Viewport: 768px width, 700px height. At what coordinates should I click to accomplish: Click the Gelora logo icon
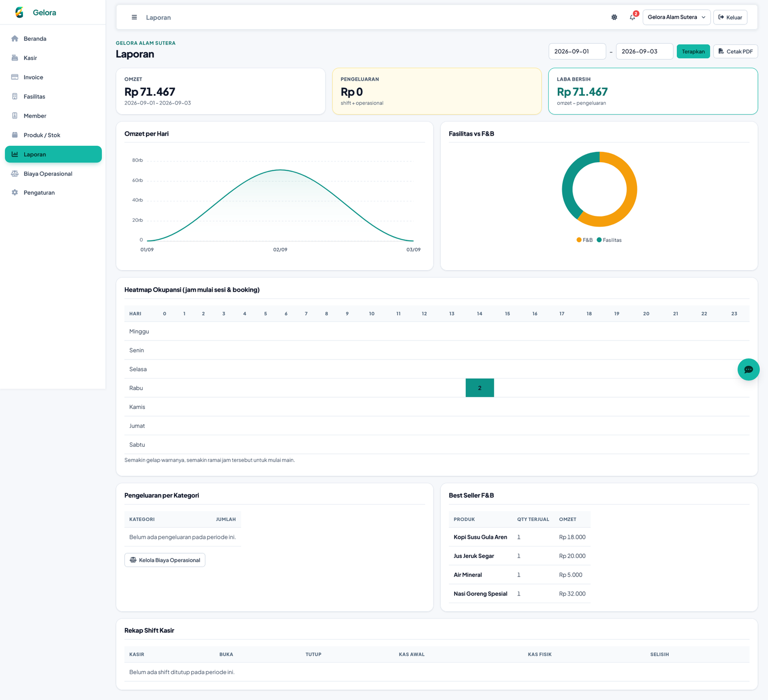point(20,12)
